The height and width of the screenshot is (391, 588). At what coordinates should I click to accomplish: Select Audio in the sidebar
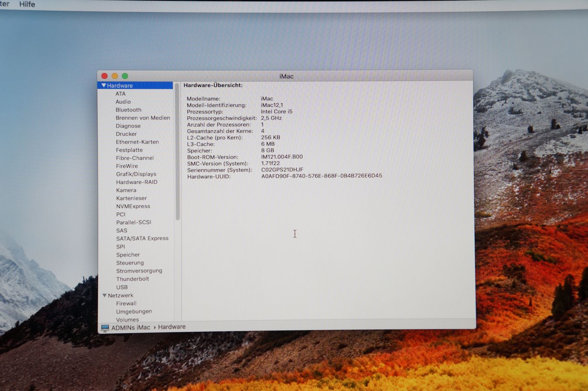coord(123,102)
